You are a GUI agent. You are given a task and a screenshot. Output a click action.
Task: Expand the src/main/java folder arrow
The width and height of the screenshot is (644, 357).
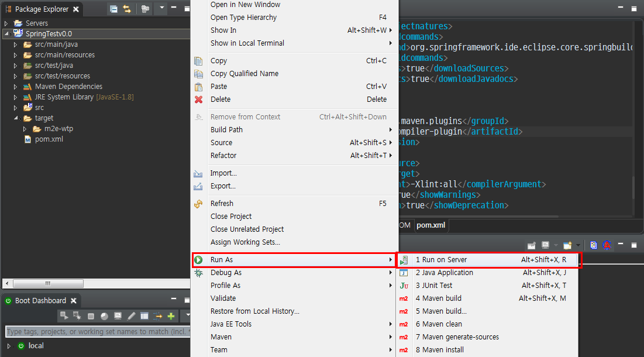click(x=16, y=44)
